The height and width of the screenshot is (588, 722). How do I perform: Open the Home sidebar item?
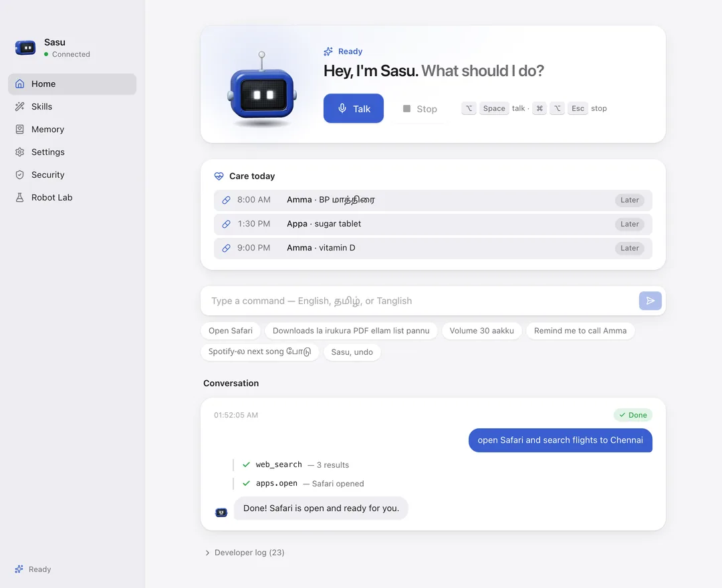click(x=72, y=84)
